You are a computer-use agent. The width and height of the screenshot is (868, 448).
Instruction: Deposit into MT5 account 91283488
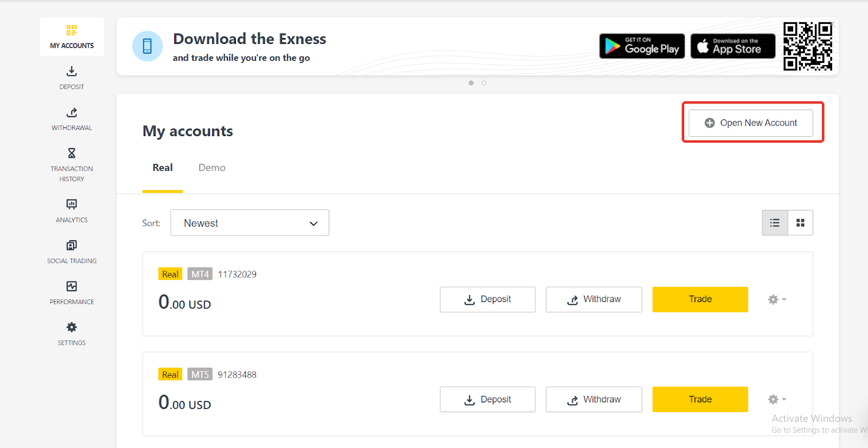(x=488, y=400)
